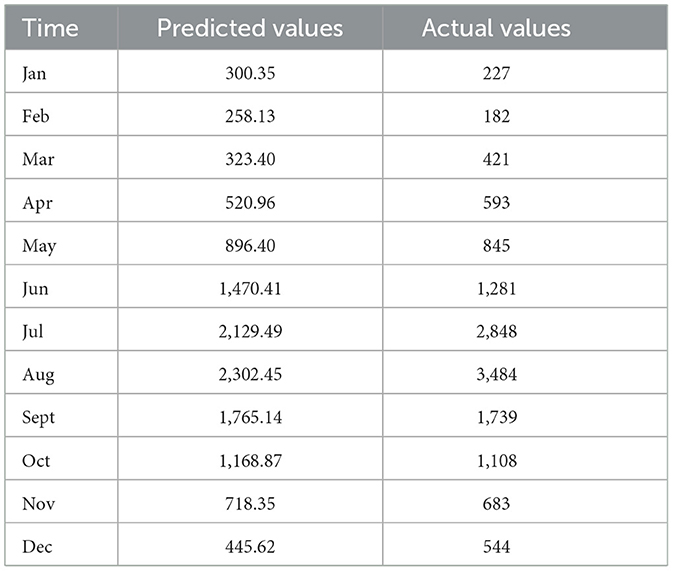Select the Dec actual value 544
673x571 pixels.
pos(495,546)
